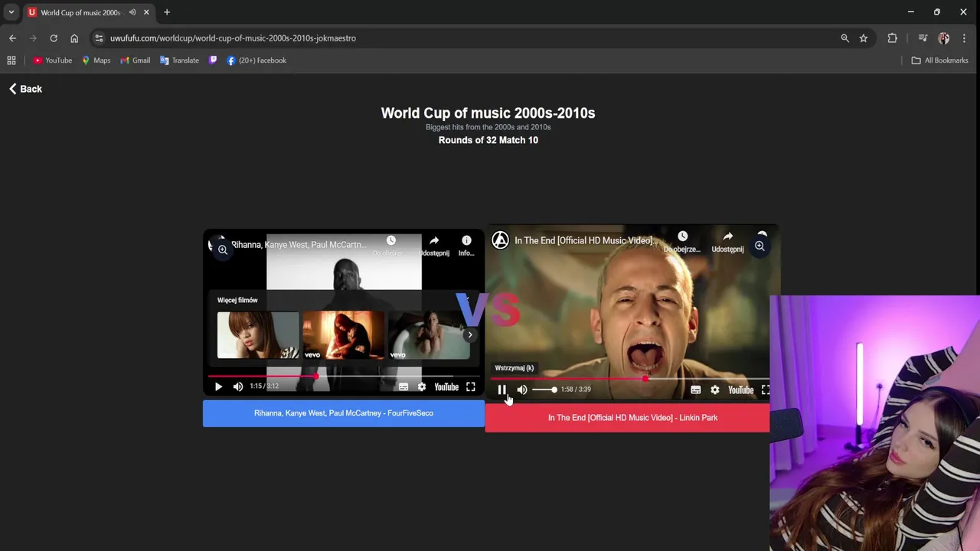This screenshot has height=551, width=980.
Task: View site information icon in address bar
Action: tap(99, 38)
